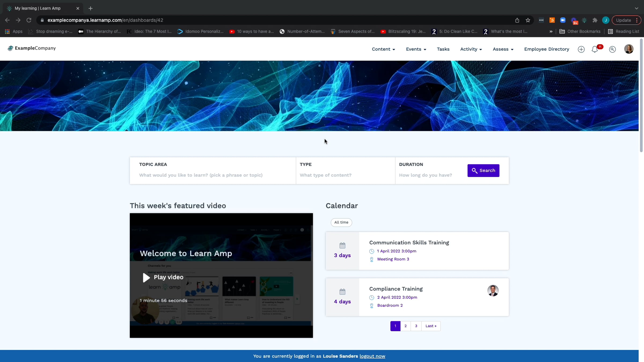Click the Boardroom 2 location
This screenshot has width=644, height=362.
390,305
